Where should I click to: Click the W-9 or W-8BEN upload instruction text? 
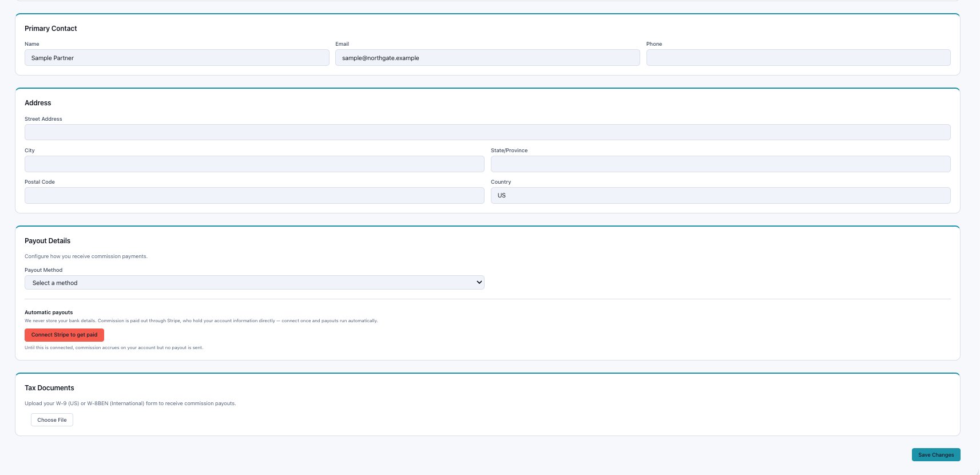pyautogui.click(x=130, y=403)
